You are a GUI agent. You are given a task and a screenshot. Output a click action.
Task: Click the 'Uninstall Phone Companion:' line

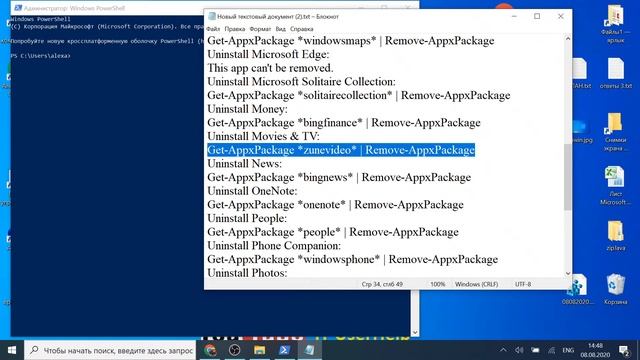point(273,246)
